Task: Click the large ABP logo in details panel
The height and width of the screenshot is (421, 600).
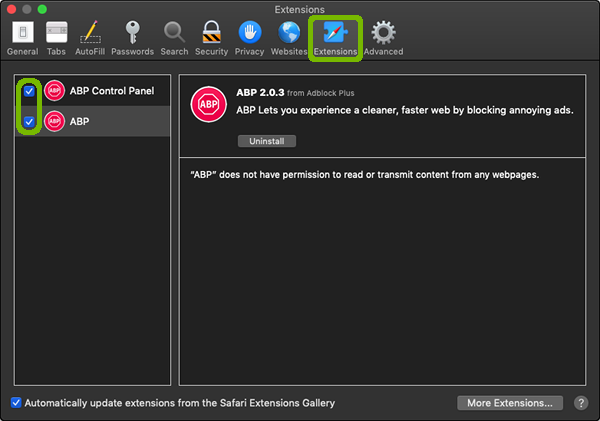Action: click(209, 104)
